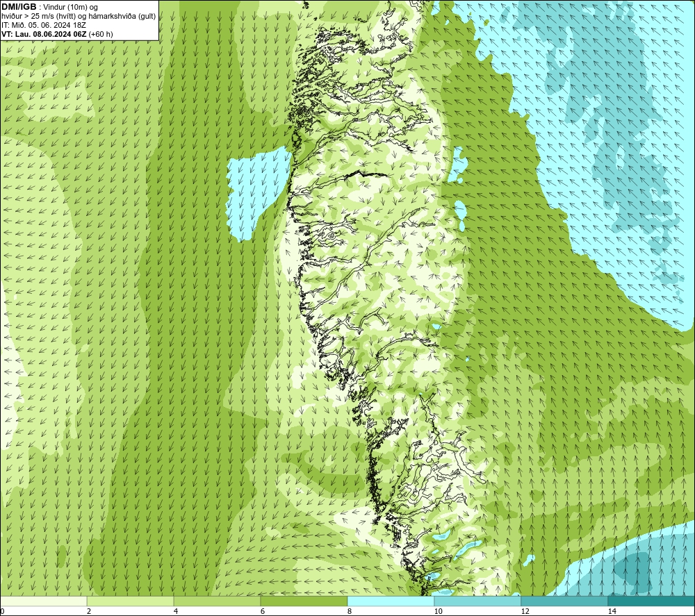Click the '2' label on the colour scale
This screenshot has height=616, width=695.
pos(89,612)
